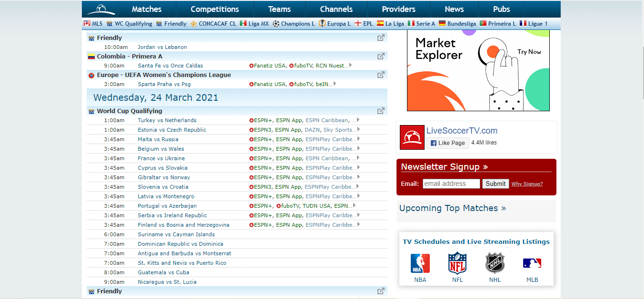Screen dimensions: 644x299
Task: Open Suriname vs Cayman Islands match
Action: (x=176, y=234)
